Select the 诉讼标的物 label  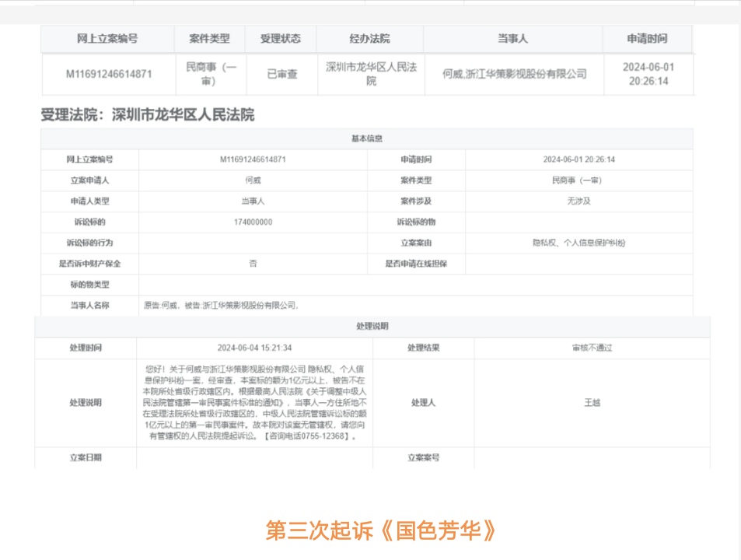416,222
